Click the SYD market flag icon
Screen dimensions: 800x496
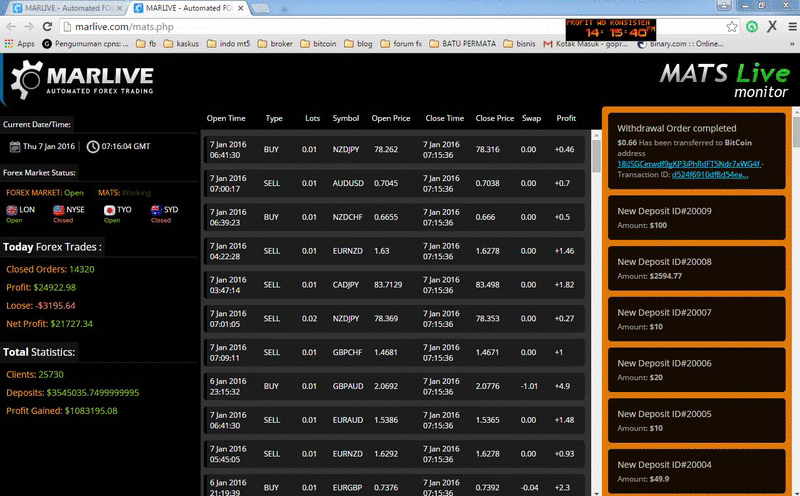[156, 210]
